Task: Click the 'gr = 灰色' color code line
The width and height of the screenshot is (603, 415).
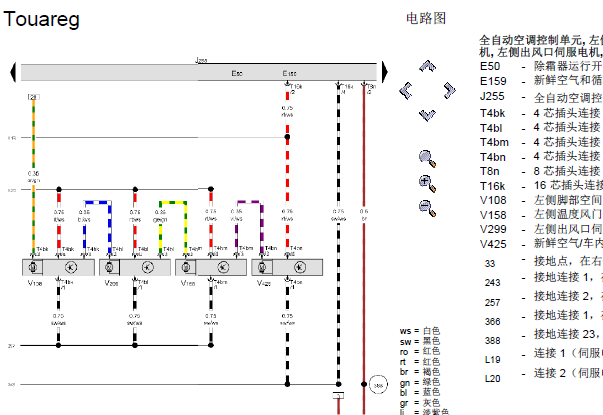Action: (420, 403)
